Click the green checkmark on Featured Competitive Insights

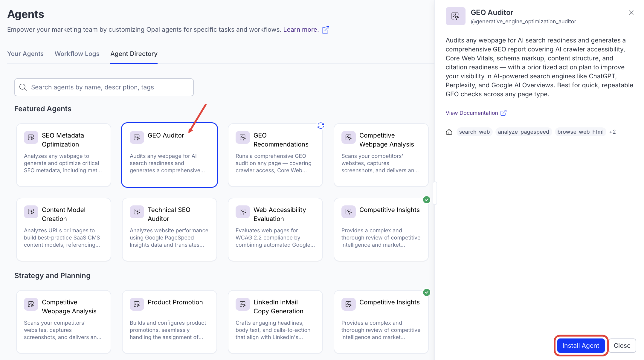pos(427,200)
